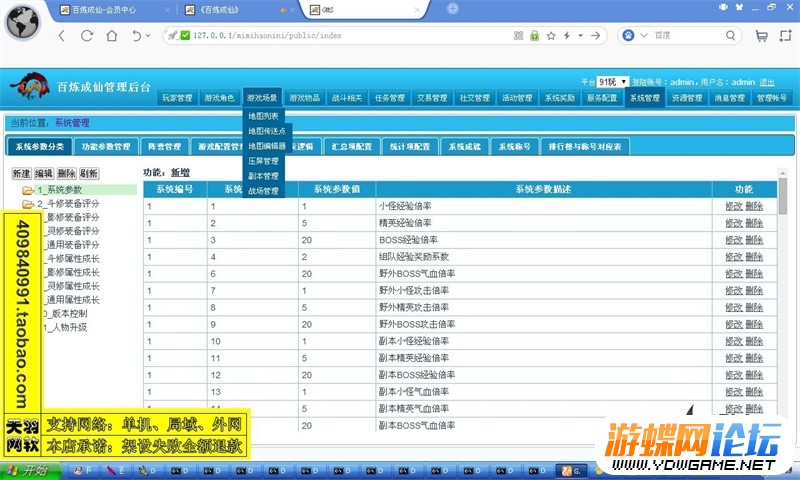This screenshot has width=800, height=480.
Task: Click the magnifier search icon
Action: [x=731, y=35]
